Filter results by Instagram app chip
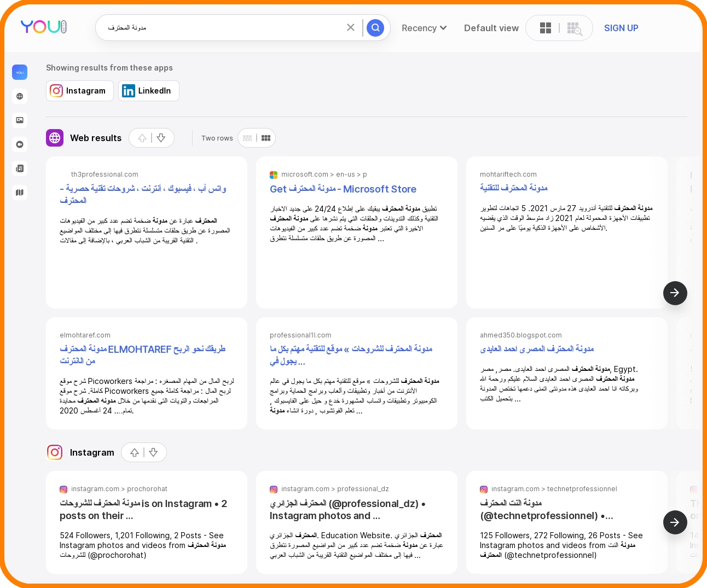This screenshot has width=707, height=588. click(80, 91)
